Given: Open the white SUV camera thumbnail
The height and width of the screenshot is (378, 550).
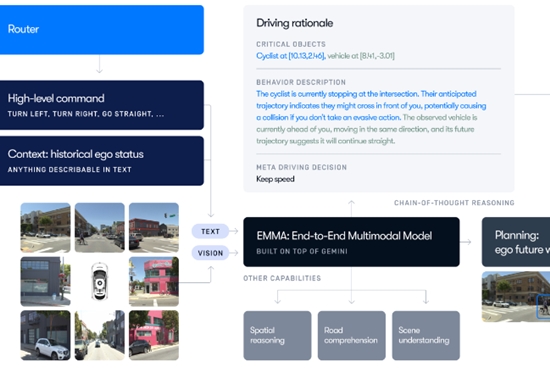Looking at the screenshot, I should pos(45,335).
